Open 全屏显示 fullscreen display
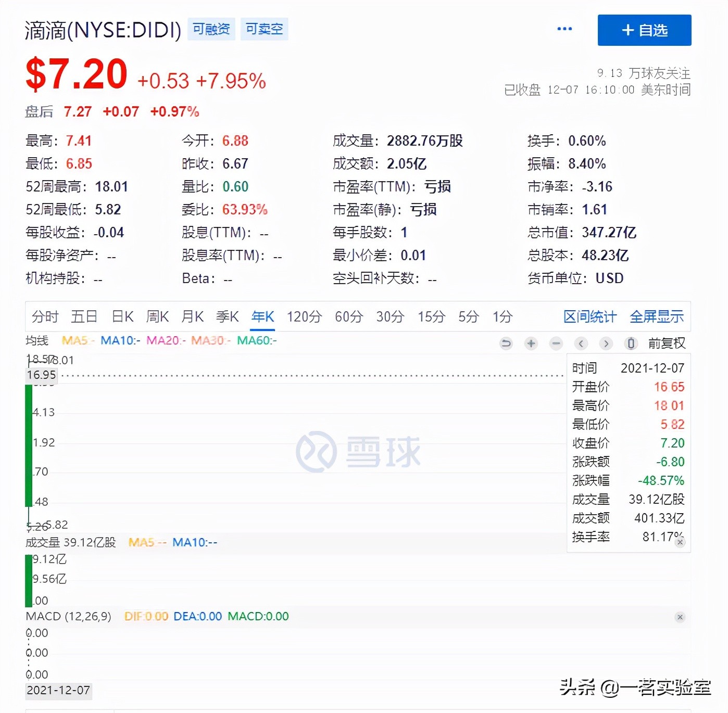728x713 pixels. coord(657,316)
